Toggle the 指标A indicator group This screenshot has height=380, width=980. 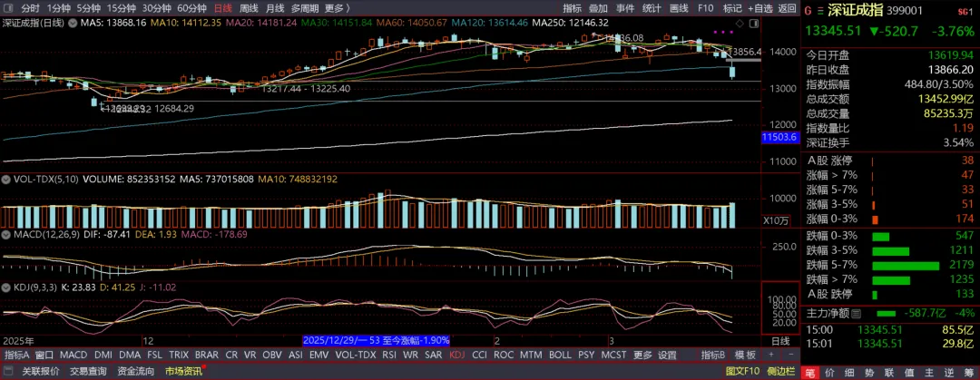point(17,355)
